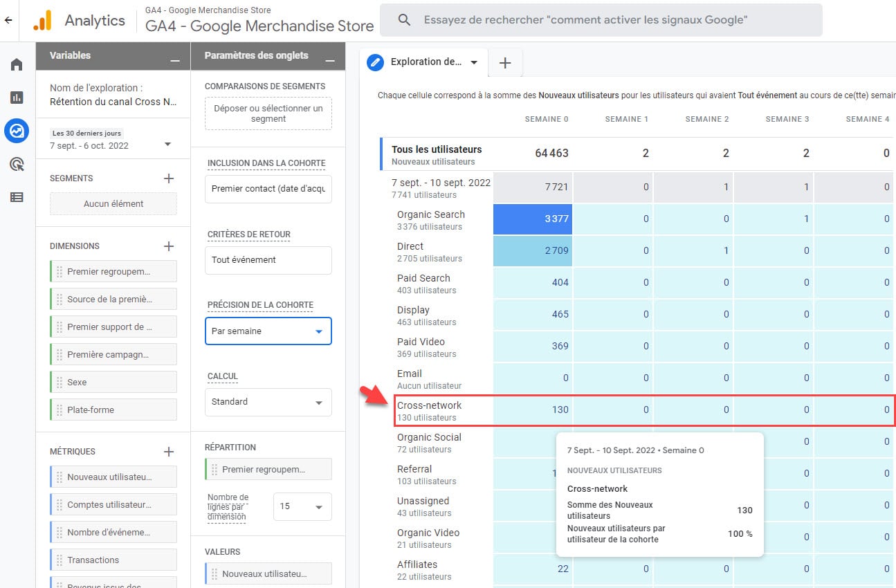
Task: Grab handle of Premier regroupem… dimension
Action: coord(60,272)
